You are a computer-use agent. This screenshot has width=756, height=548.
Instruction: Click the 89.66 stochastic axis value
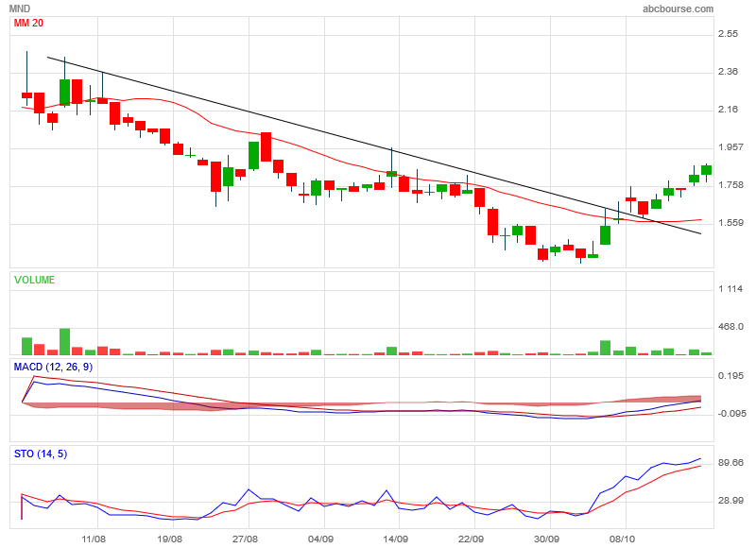[x=730, y=463]
